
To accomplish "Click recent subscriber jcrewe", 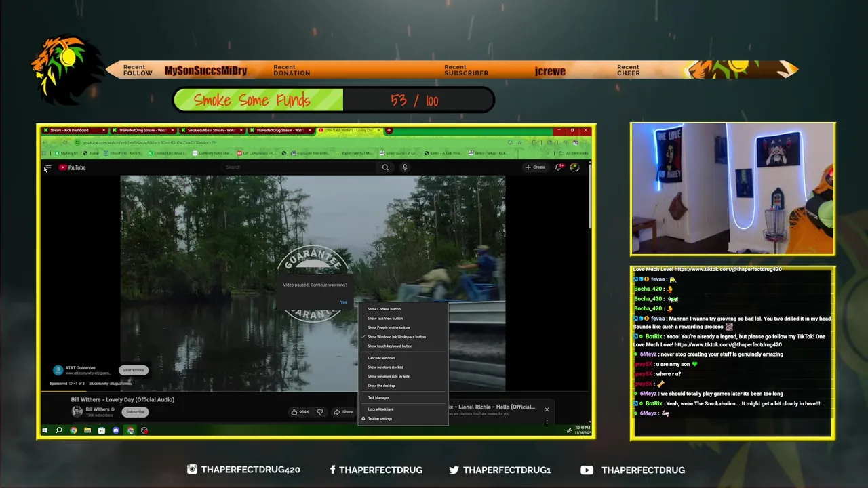I will 550,70.
